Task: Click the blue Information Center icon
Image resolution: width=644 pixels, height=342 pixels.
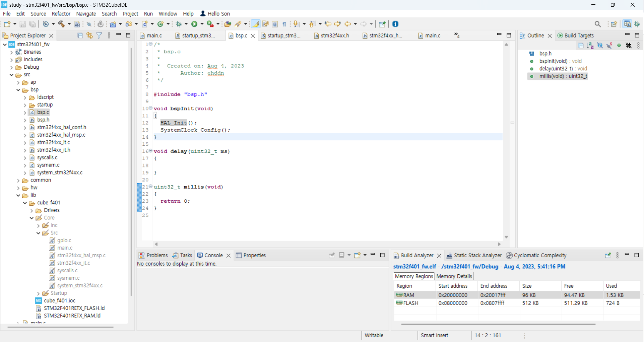Action: (x=395, y=24)
